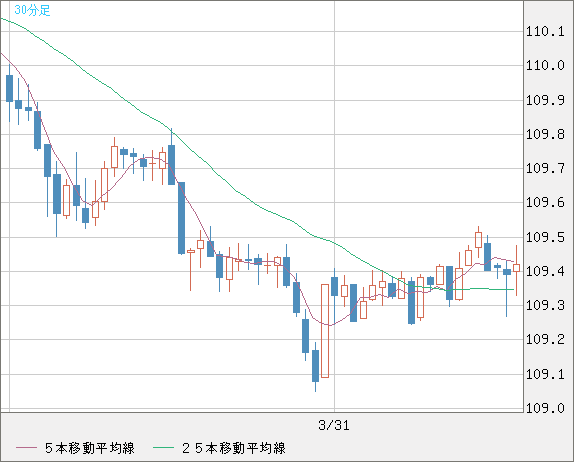
Task: Click the 109.5 price axis label
Action: pos(545,237)
